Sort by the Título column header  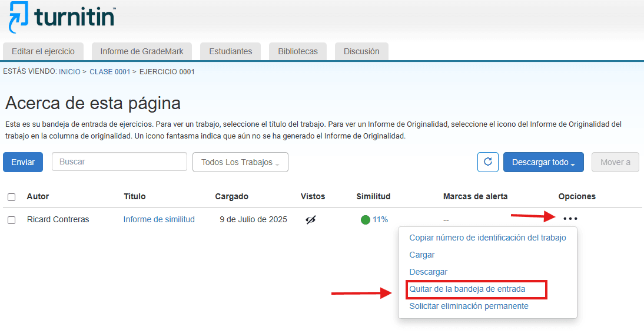pyautogui.click(x=135, y=196)
